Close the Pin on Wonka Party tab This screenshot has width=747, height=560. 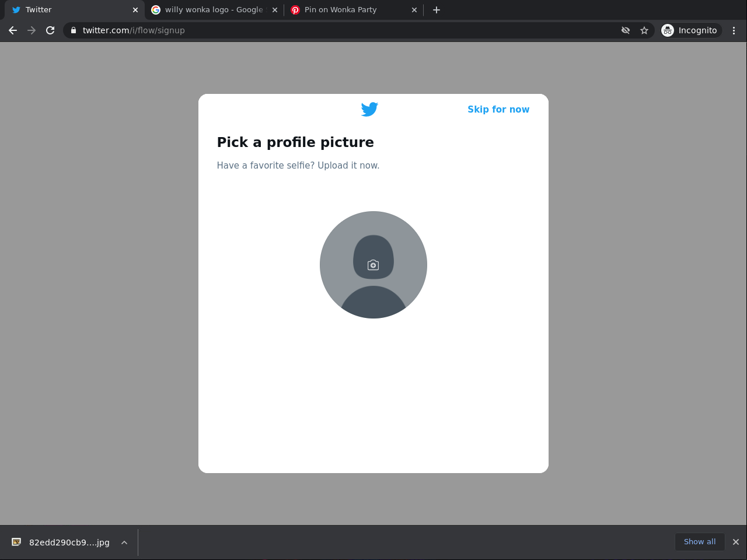tap(414, 10)
